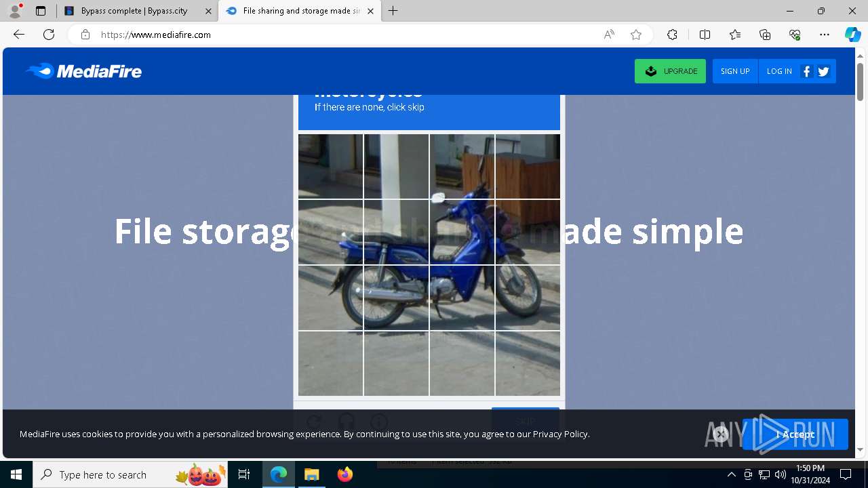Screen dimensions: 868x488
Task: Open the network status tray icon
Action: click(x=764, y=474)
